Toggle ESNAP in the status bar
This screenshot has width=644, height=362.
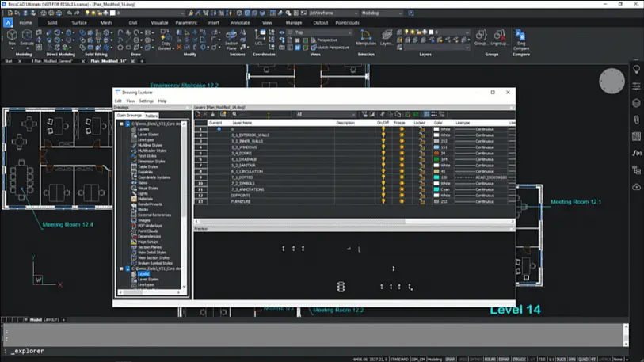504,359
